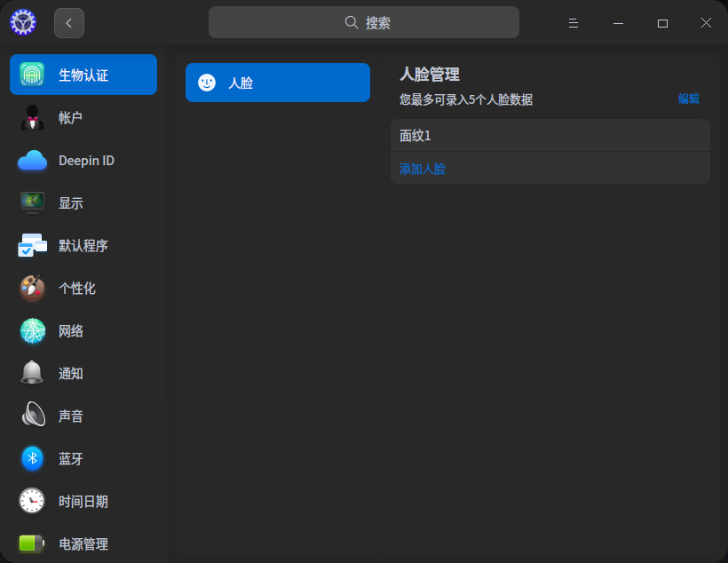Open Deepin ID settings via cloud icon
The height and width of the screenshot is (563, 728).
(32, 160)
